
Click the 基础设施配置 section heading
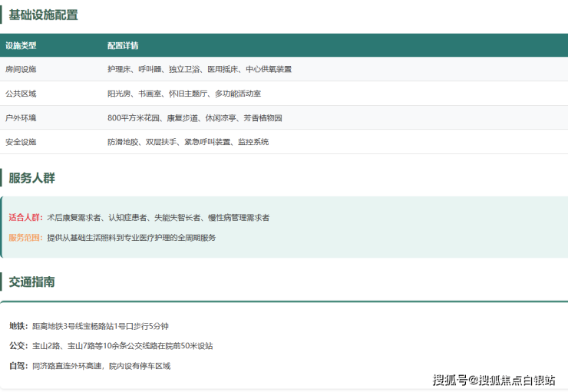(x=43, y=15)
